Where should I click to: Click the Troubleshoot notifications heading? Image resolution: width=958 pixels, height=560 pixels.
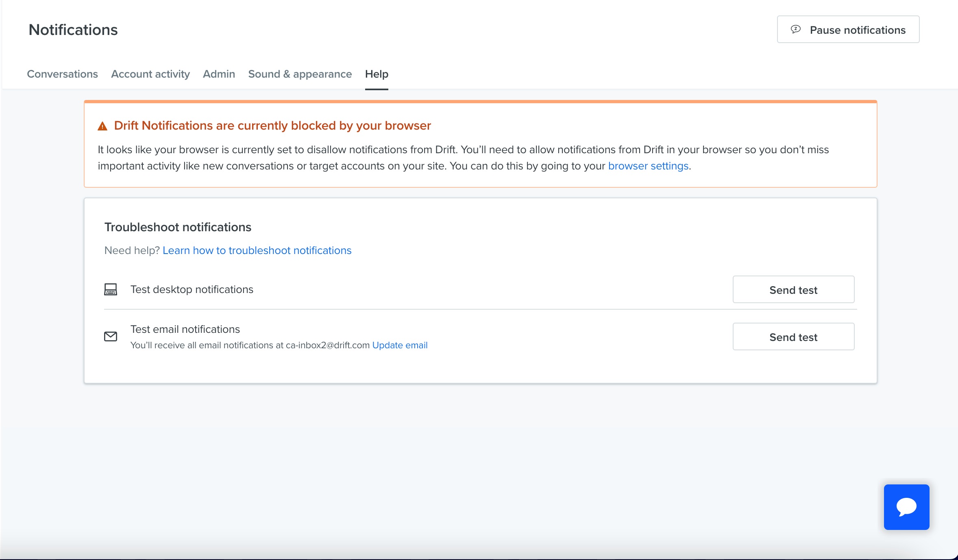pos(178,227)
